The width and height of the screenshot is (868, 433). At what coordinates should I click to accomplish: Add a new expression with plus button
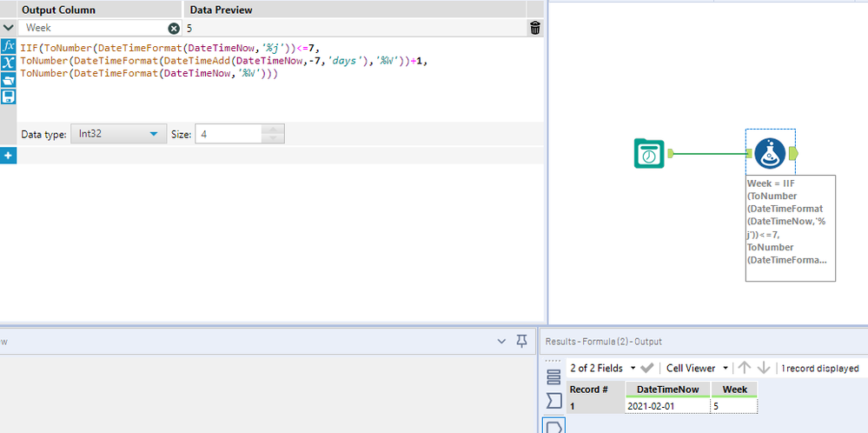[9, 157]
